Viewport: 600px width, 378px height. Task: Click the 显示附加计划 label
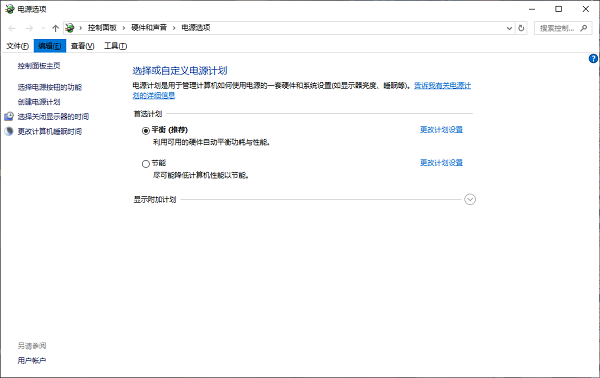(155, 199)
